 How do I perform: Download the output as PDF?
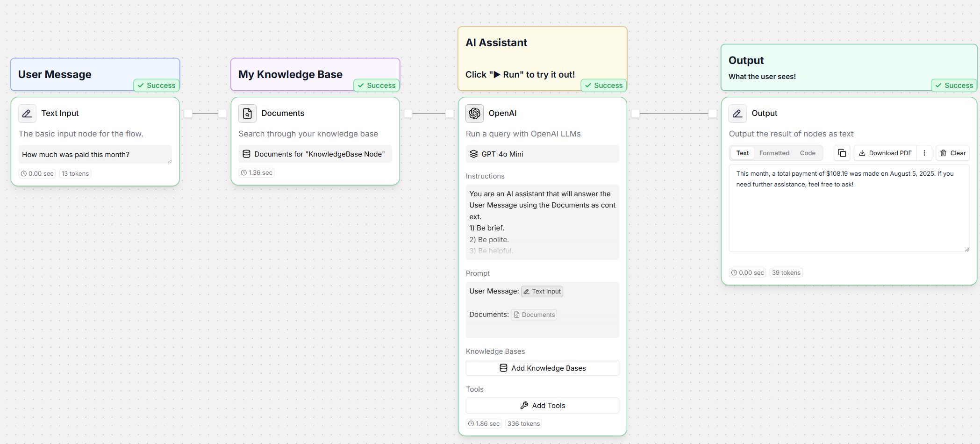tap(885, 153)
